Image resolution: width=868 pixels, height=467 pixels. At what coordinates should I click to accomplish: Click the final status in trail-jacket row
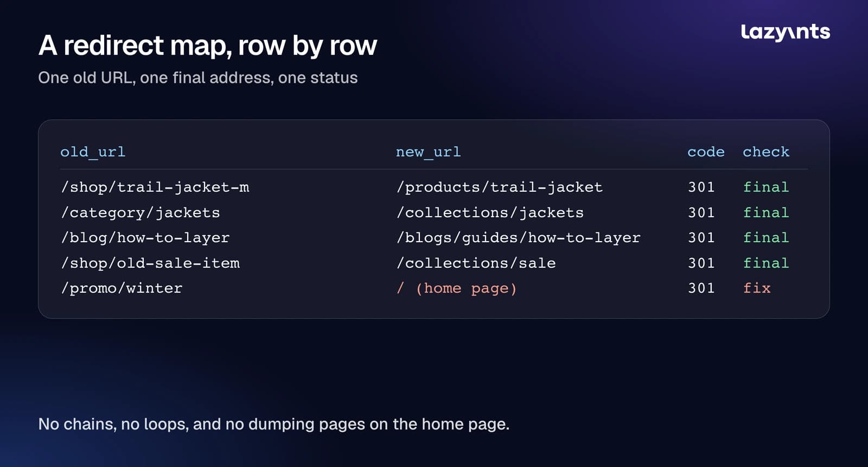(766, 187)
